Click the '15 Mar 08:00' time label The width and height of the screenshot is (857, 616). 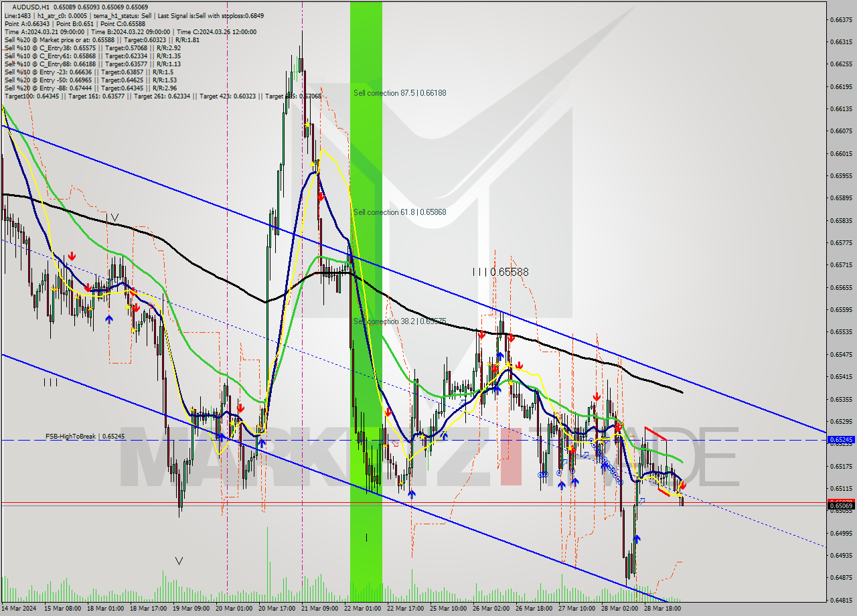click(x=62, y=609)
